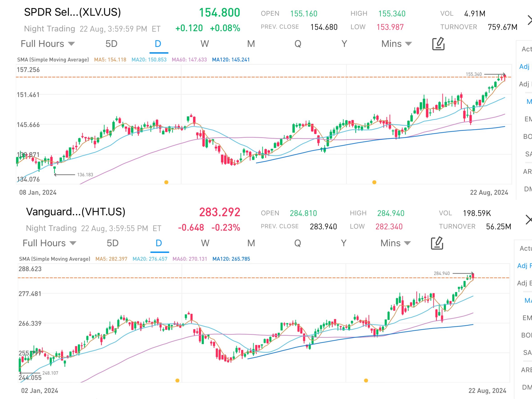Switch XLV chart to 5D view
532x399 pixels.
click(111, 44)
